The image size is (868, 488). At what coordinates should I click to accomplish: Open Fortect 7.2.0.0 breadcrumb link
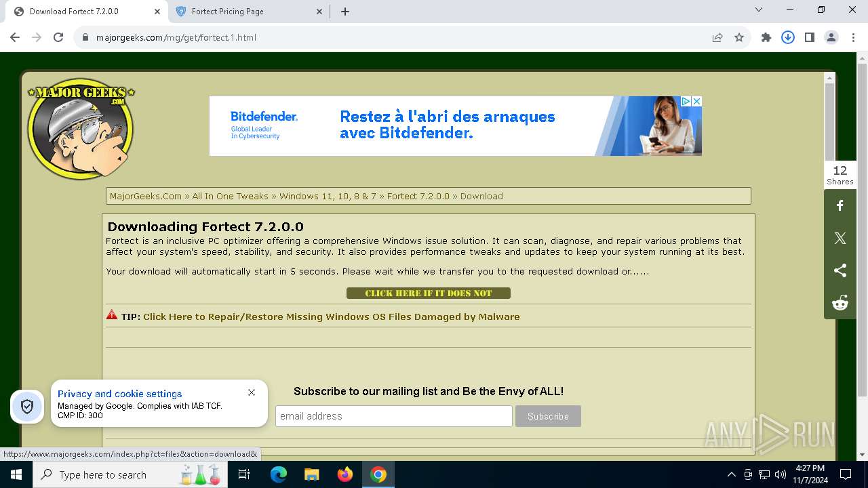point(418,196)
